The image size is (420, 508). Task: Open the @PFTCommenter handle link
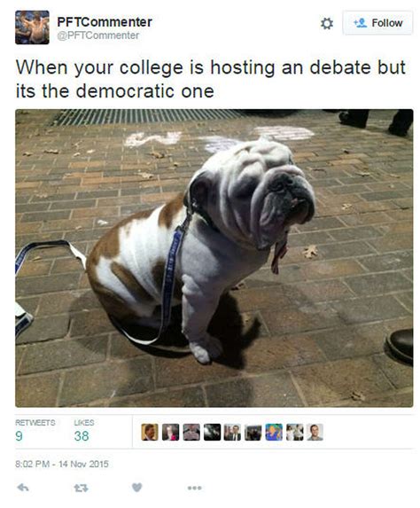pyautogui.click(x=98, y=35)
